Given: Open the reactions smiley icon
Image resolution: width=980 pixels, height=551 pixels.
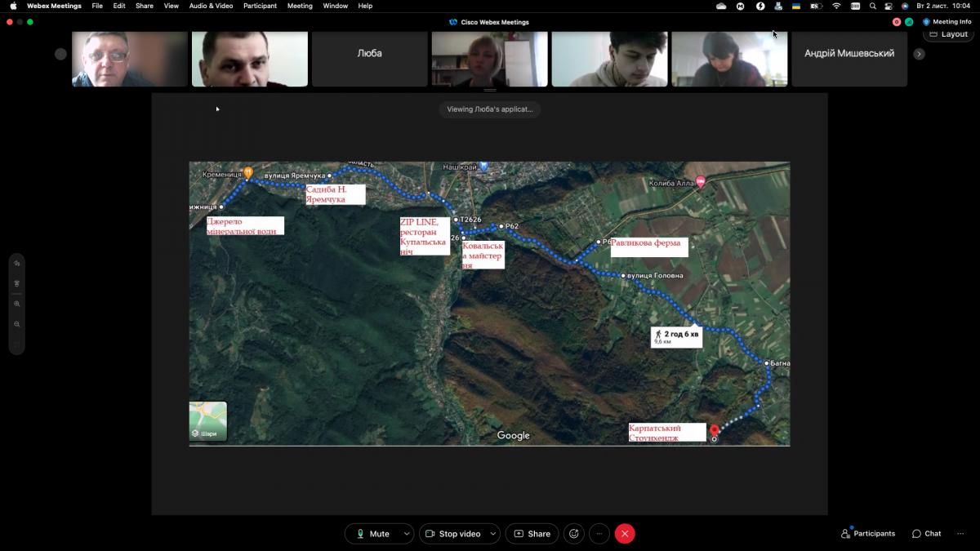Looking at the screenshot, I should [x=574, y=534].
